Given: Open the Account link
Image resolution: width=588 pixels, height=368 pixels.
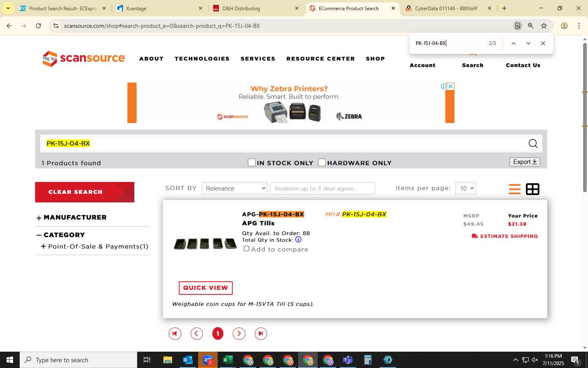Looking at the screenshot, I should click(423, 65).
